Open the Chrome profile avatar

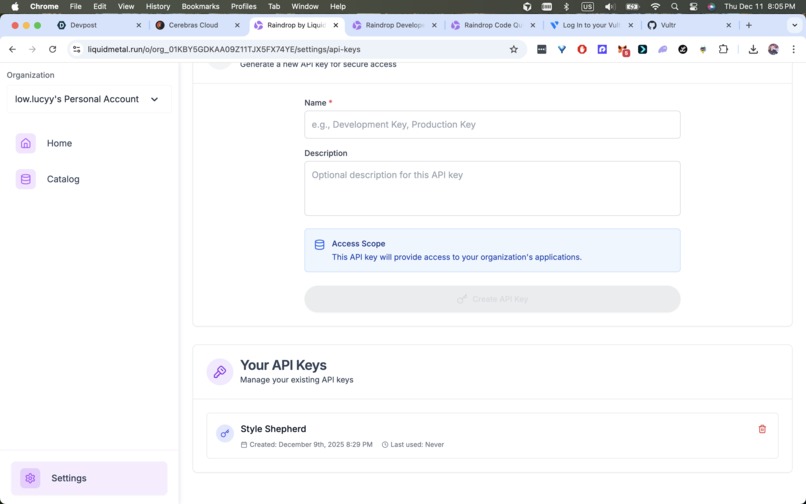pos(773,49)
